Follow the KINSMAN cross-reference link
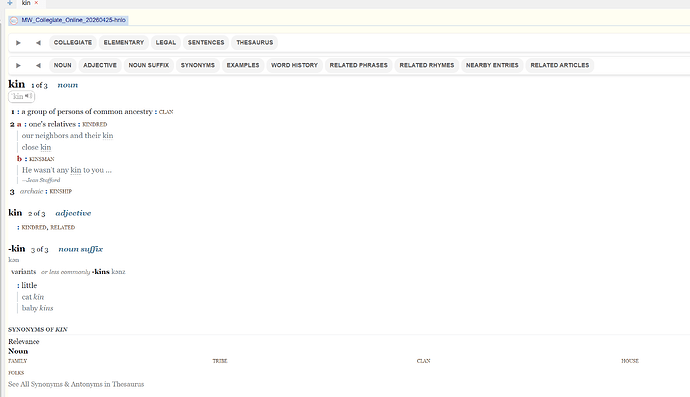This screenshot has height=397, width=690. pos(41,159)
